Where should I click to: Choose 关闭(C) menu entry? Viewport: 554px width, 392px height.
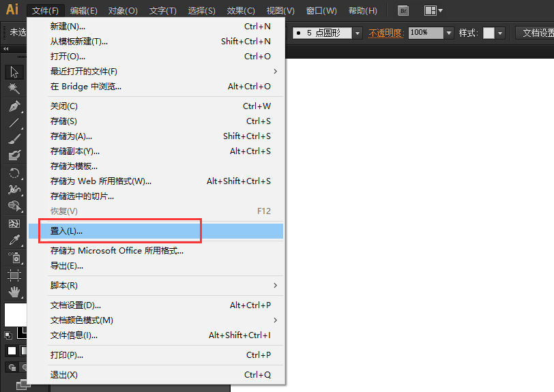click(x=156, y=106)
